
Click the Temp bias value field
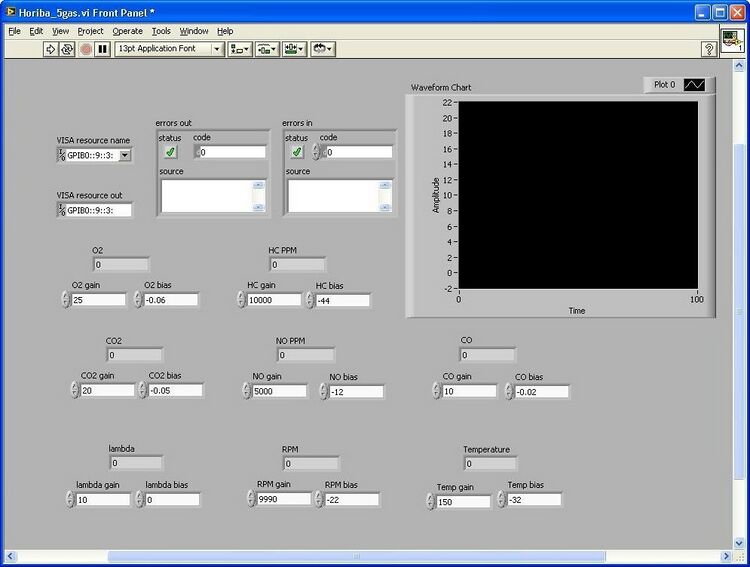pos(534,500)
